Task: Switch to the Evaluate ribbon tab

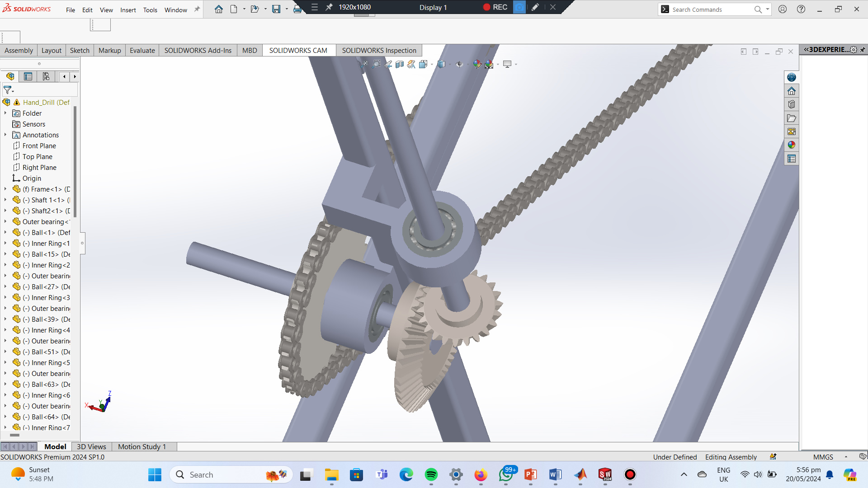Action: click(x=142, y=50)
